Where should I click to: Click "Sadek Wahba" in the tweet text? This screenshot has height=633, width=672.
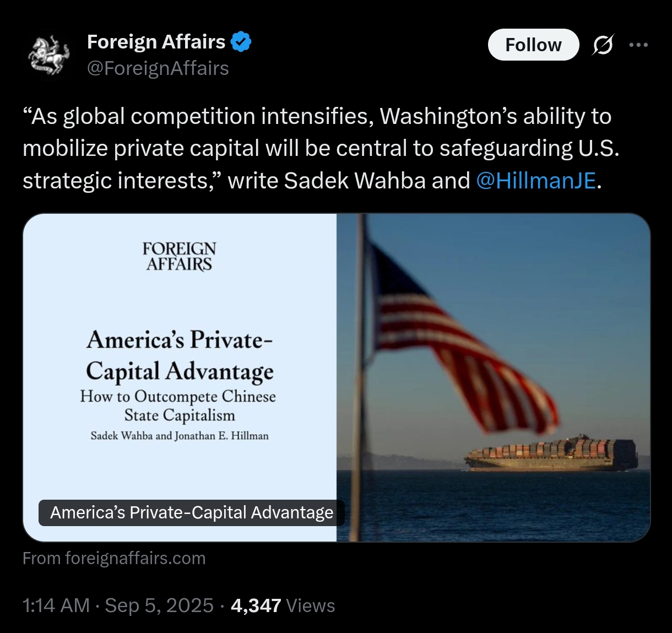pyautogui.click(x=355, y=181)
